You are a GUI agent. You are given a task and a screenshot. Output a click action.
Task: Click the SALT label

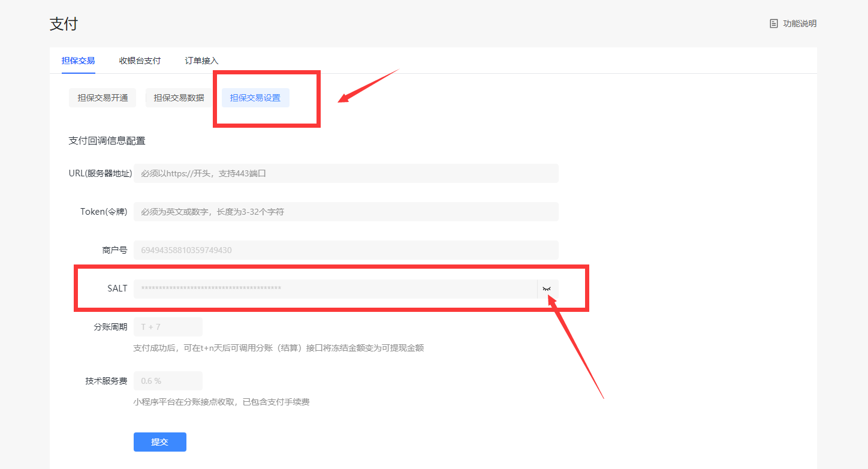pos(117,288)
